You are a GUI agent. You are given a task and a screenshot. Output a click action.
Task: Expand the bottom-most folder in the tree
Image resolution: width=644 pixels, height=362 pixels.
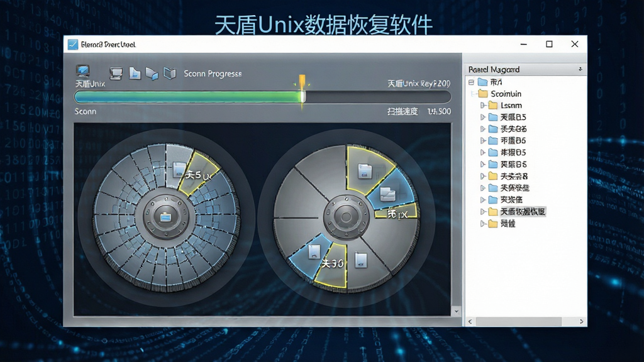pos(483,224)
